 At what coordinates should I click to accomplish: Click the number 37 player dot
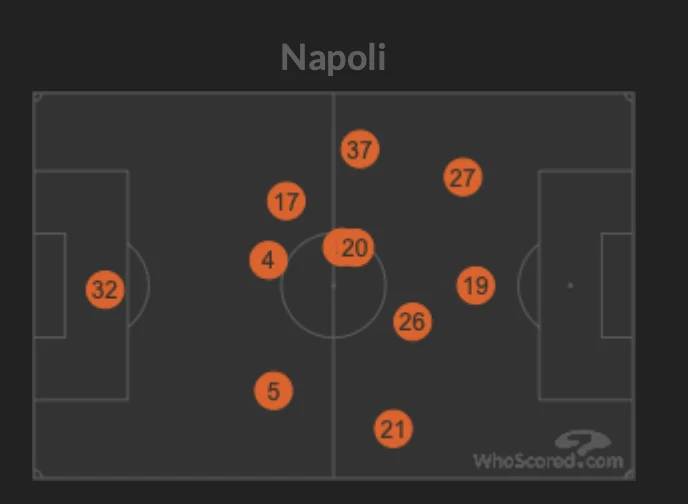(359, 150)
